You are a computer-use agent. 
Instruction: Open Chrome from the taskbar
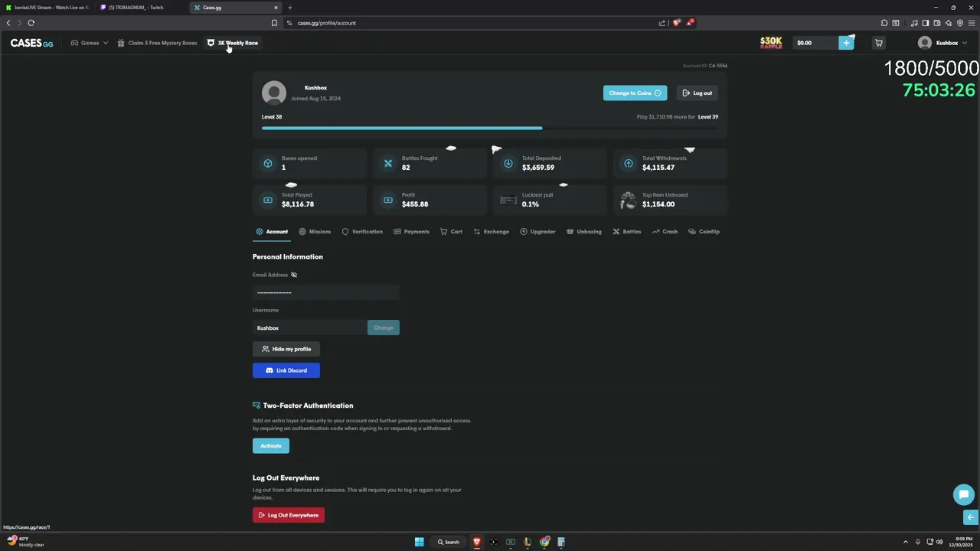(x=544, y=542)
